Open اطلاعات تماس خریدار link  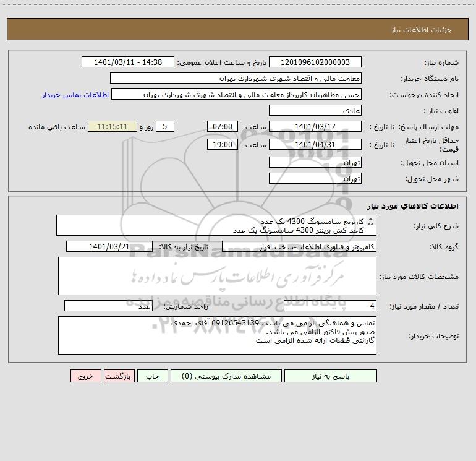(x=75, y=95)
